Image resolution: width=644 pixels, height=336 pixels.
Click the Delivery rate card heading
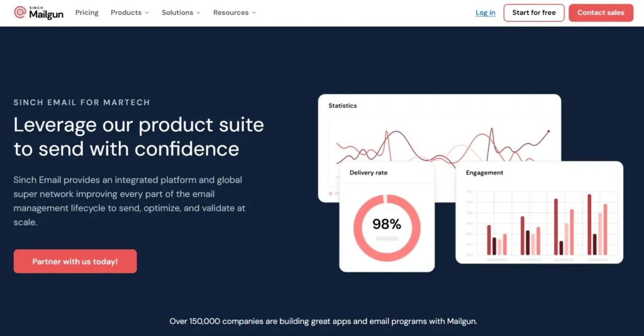(x=369, y=172)
